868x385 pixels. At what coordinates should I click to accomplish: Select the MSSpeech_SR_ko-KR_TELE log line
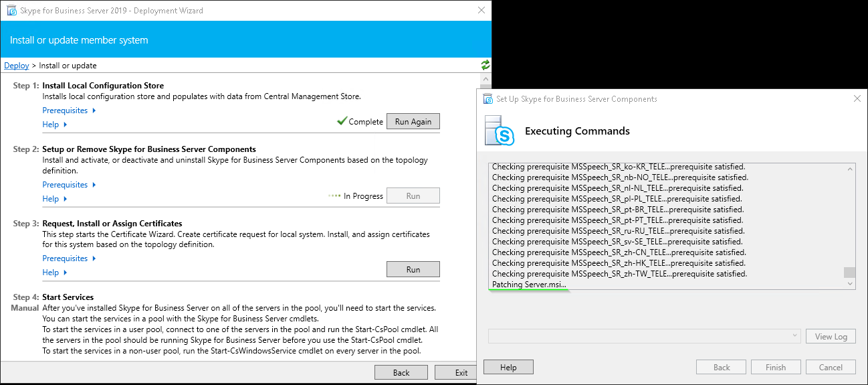coord(619,167)
